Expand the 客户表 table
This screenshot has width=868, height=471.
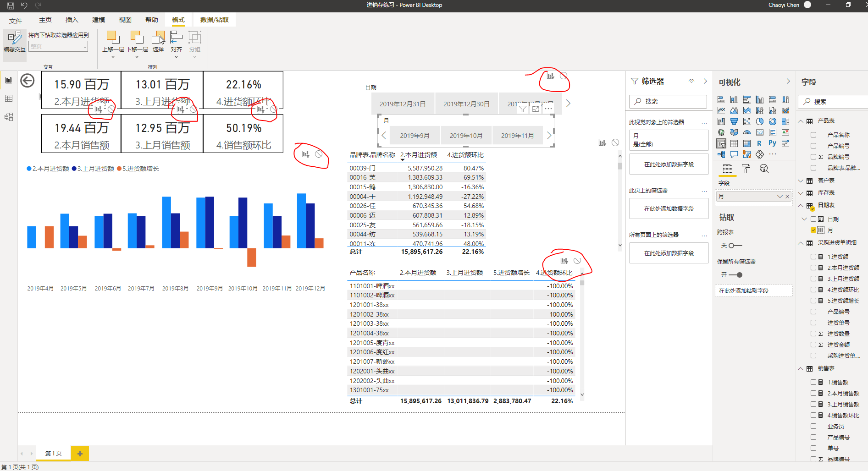[x=801, y=181]
